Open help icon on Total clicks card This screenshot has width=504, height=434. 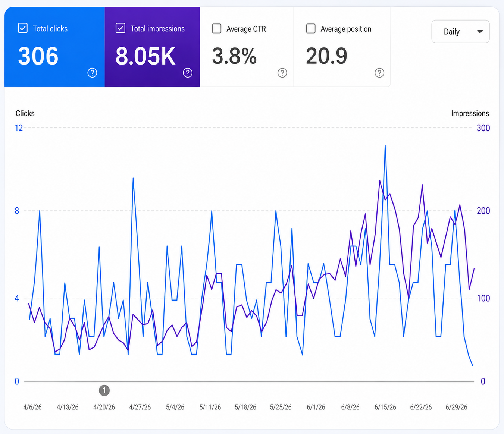[x=92, y=73]
